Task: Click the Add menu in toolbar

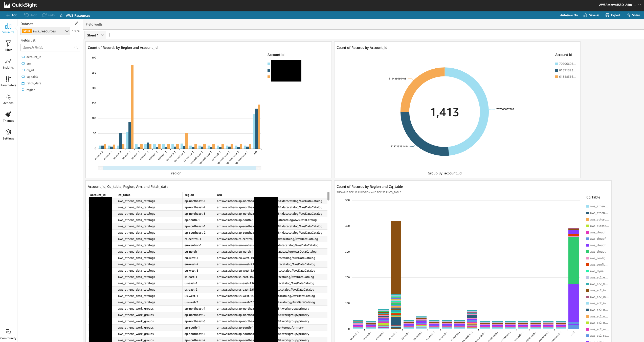Action: (x=12, y=15)
